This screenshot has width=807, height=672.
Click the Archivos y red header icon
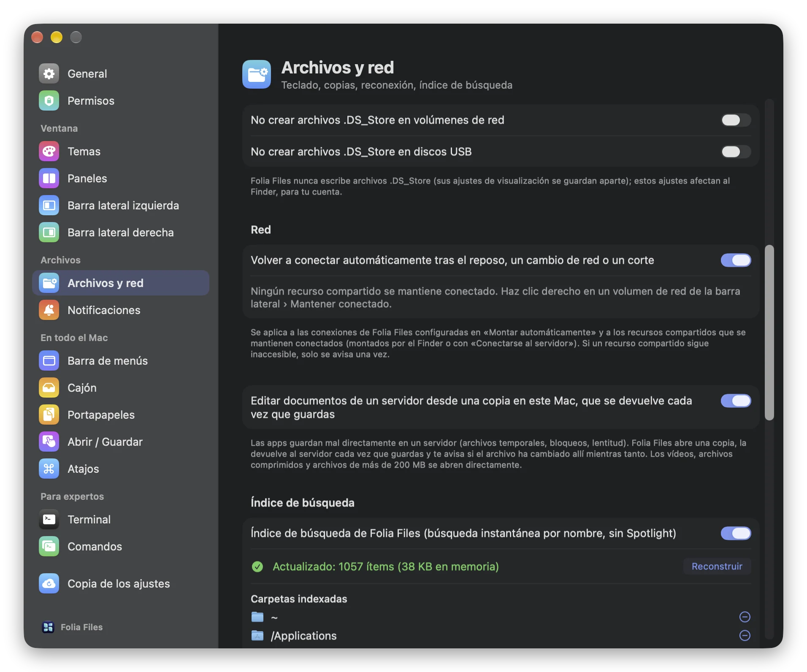[257, 74]
